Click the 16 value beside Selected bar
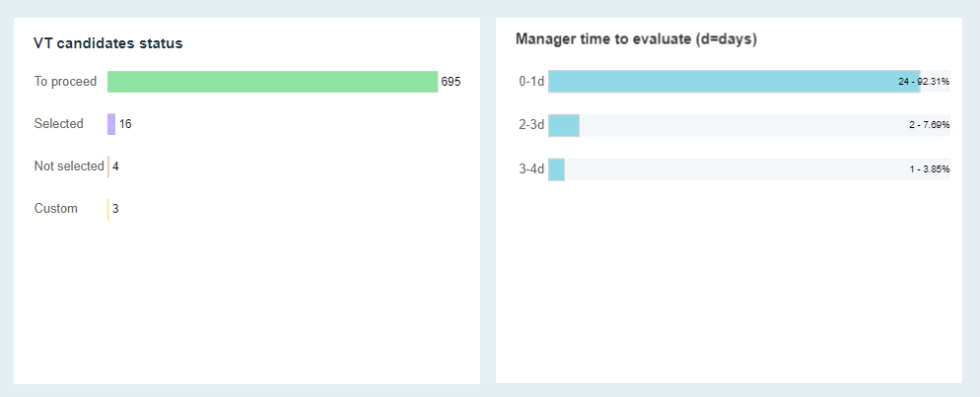The width and height of the screenshot is (980, 397). coord(125,124)
